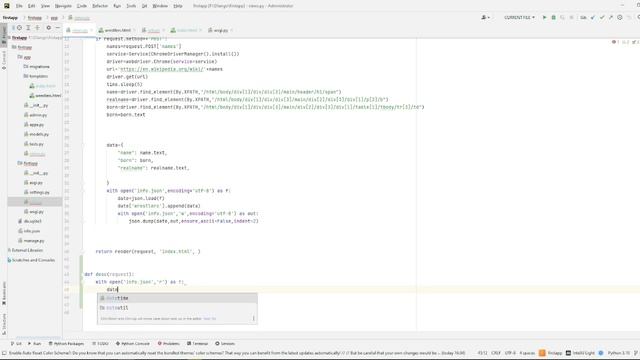Expand the External Libraries node
This screenshot has height=360, width=640.
point(25,250)
